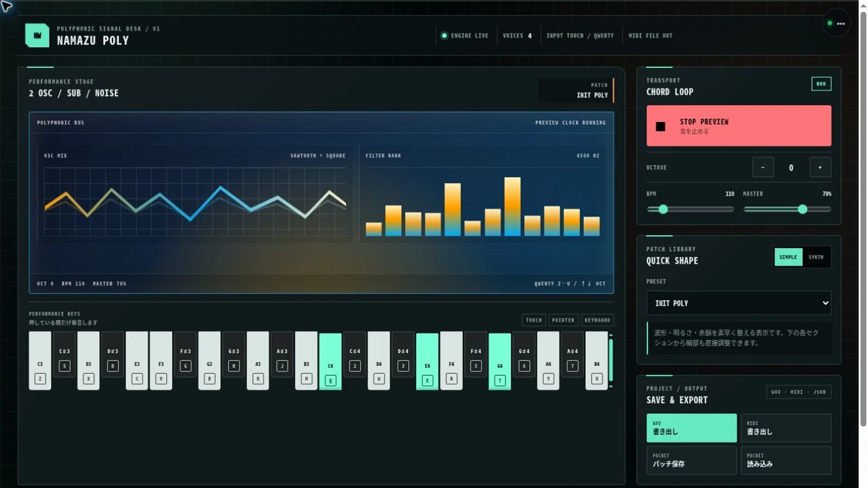Play the G#3 black key
This screenshot has height=488, width=868.
234,354
